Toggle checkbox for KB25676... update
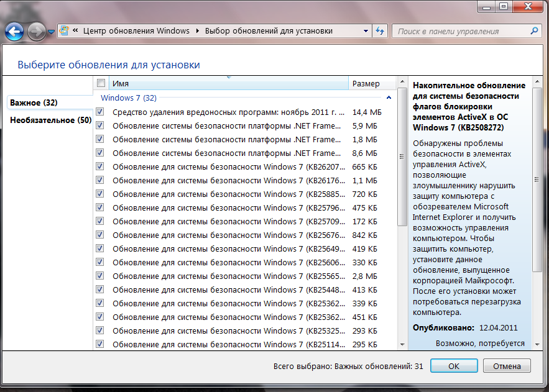The height and width of the screenshot is (392, 549). tap(100, 234)
